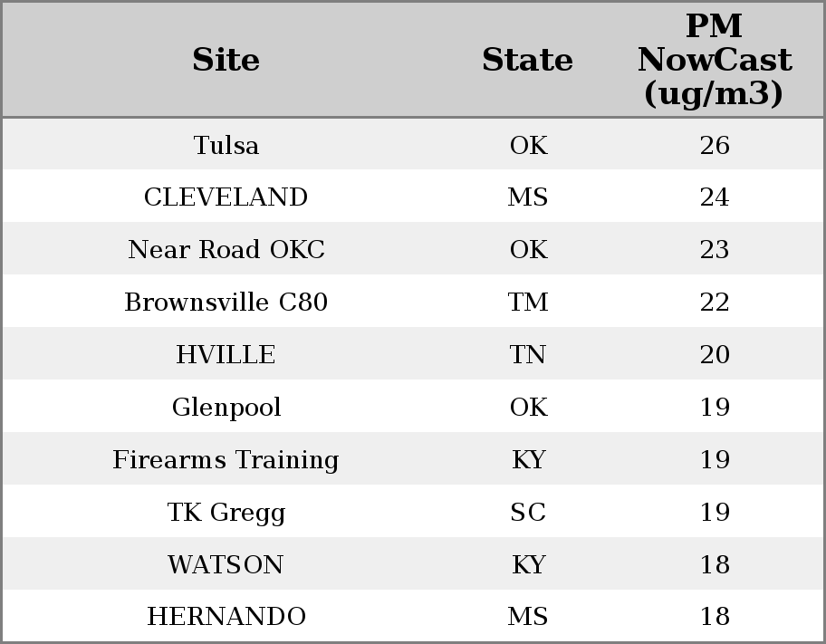Select the HVILLE site cell
This screenshot has width=826, height=644.
pyautogui.click(x=226, y=354)
